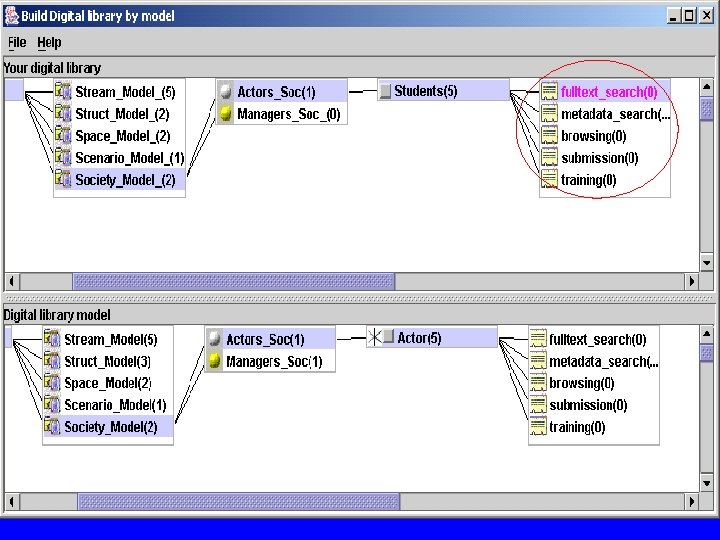Select submission(0) in the lower panel
Image resolution: width=720 pixels, height=540 pixels.
tap(588, 405)
